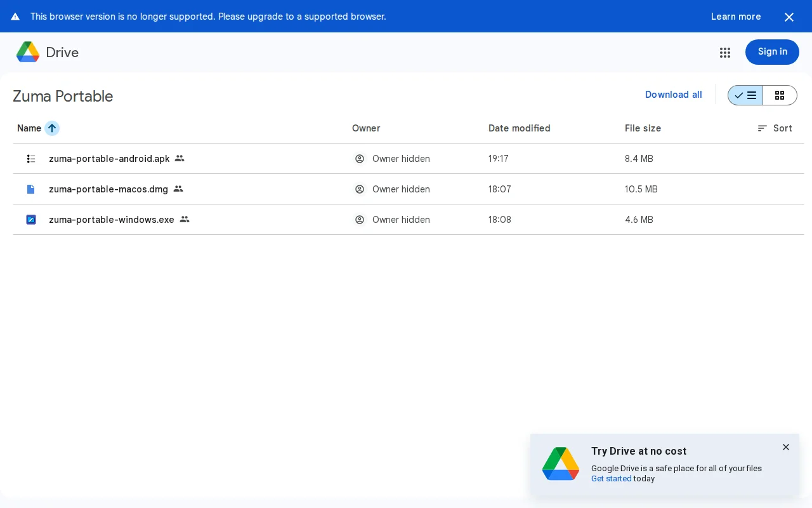Open the zuma-portable-android.apk file
This screenshot has height=508, width=812.
click(109, 159)
